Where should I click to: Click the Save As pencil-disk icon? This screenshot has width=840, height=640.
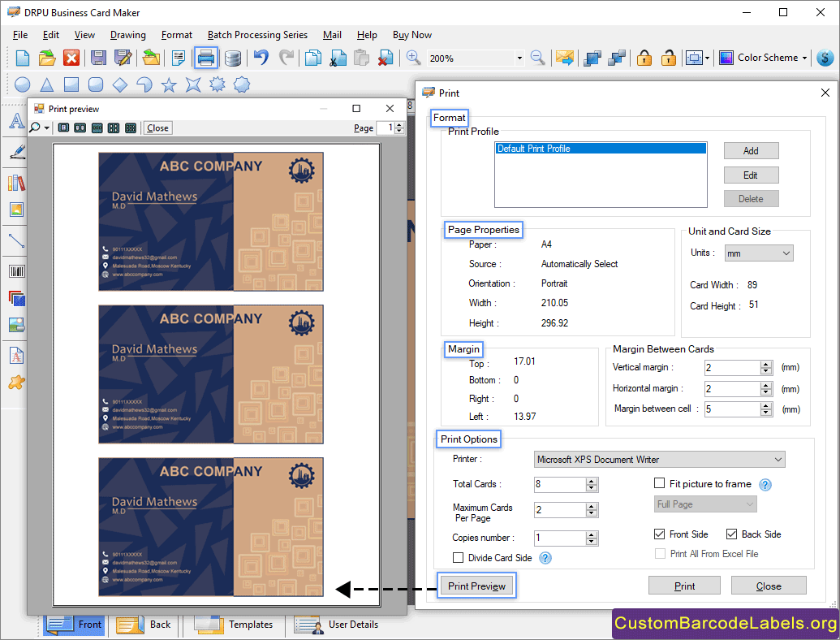point(123,58)
